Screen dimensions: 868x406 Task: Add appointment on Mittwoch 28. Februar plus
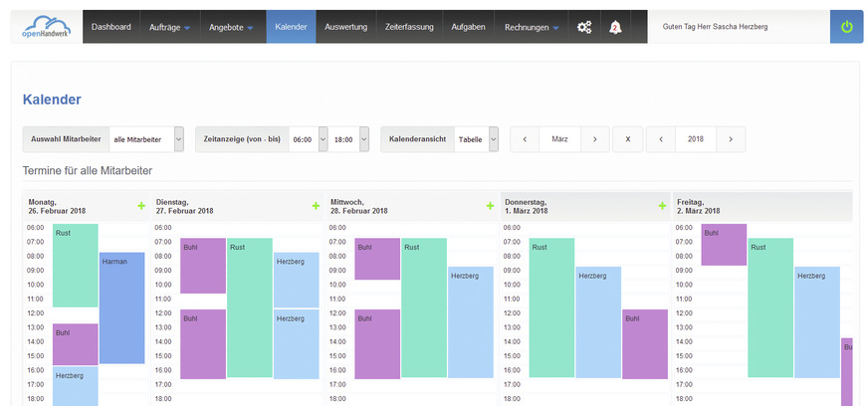pyautogui.click(x=490, y=206)
